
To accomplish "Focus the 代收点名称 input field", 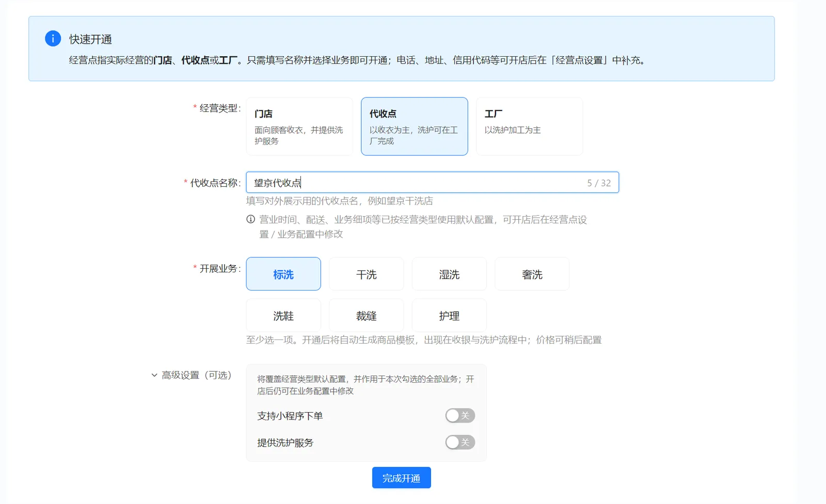I will click(432, 183).
